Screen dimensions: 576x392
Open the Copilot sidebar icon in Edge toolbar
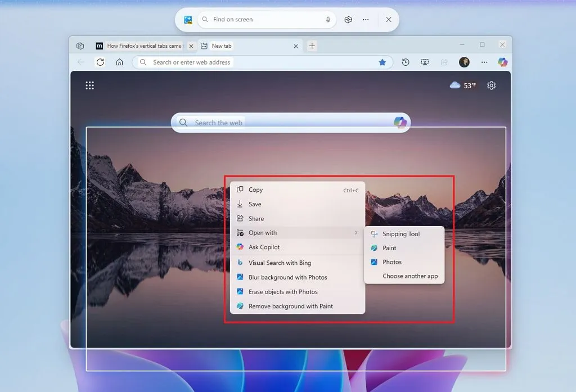click(502, 62)
